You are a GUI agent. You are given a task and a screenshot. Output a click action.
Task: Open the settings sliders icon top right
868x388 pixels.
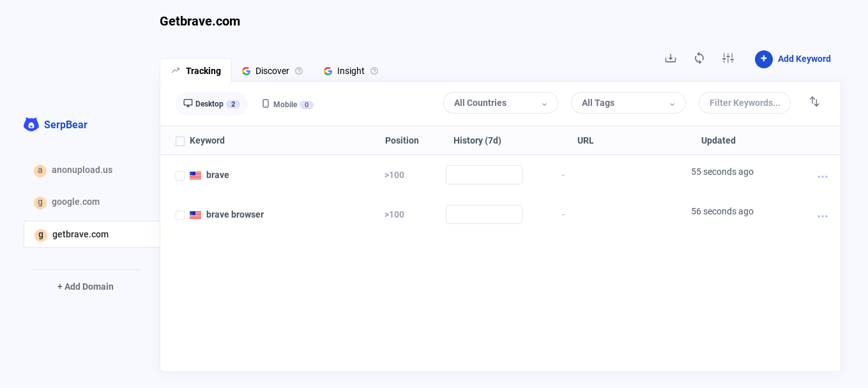click(x=727, y=57)
